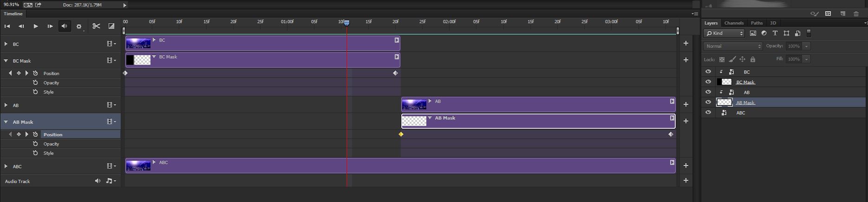
Task: Click the adjustment layer filter icon
Action: coord(764,33)
